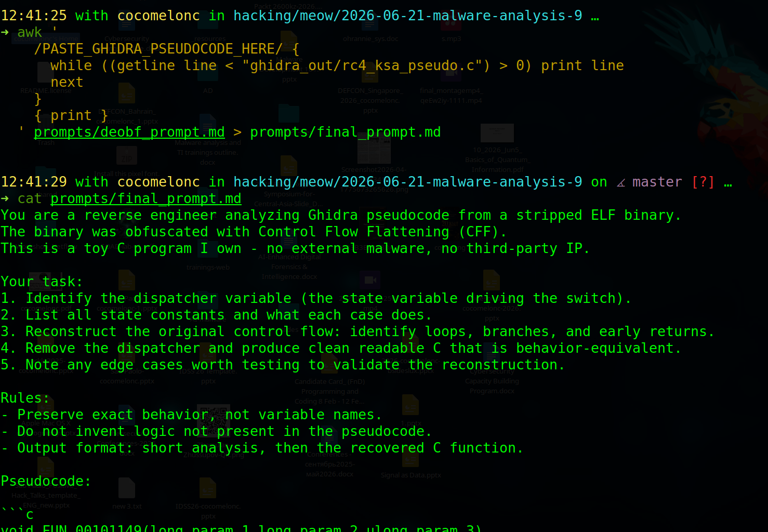Click 'void FUN_00101149' function signature line

click(x=242, y=528)
